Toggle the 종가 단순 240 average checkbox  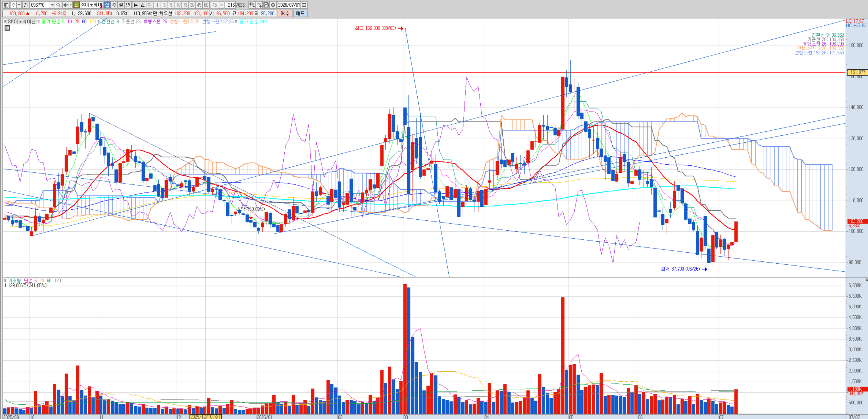point(236,21)
